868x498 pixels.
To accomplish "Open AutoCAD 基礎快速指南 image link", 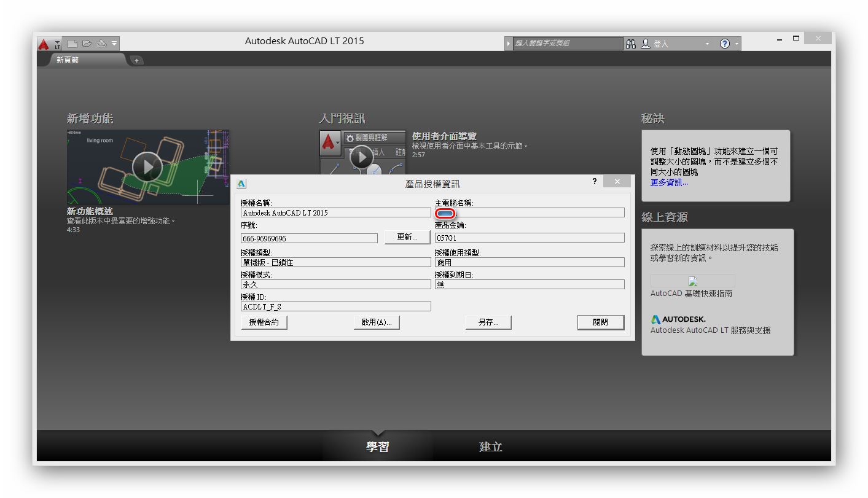I will click(x=692, y=282).
